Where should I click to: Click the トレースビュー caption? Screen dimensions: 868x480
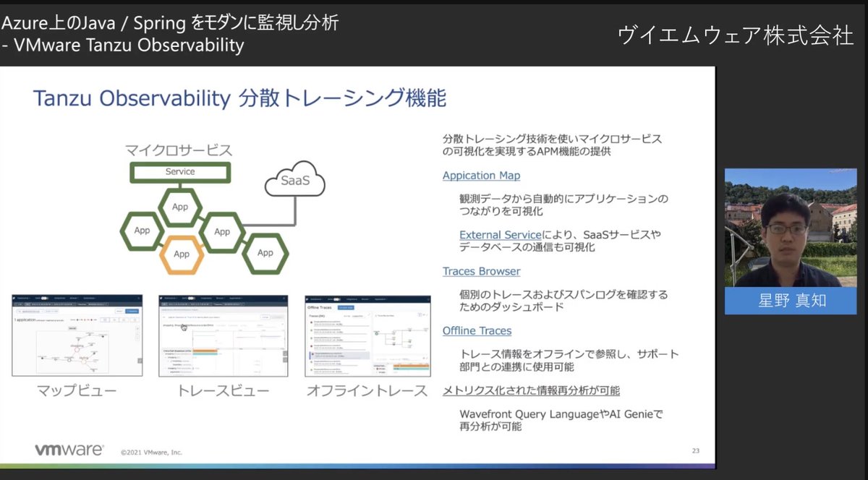pyautogui.click(x=223, y=392)
